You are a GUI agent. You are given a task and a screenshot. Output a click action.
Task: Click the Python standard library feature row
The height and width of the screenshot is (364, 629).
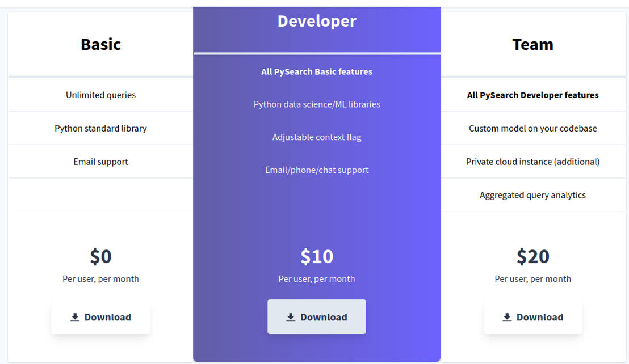100,128
